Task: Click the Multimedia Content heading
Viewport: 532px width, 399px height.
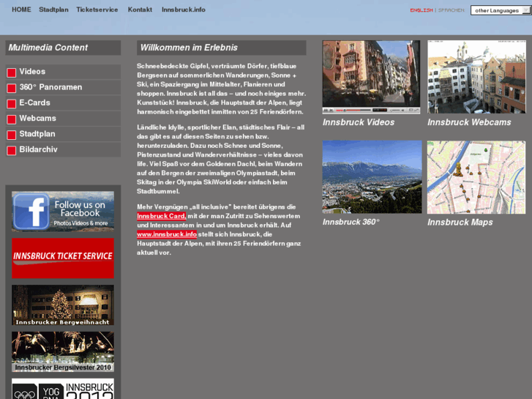Action: (x=48, y=48)
